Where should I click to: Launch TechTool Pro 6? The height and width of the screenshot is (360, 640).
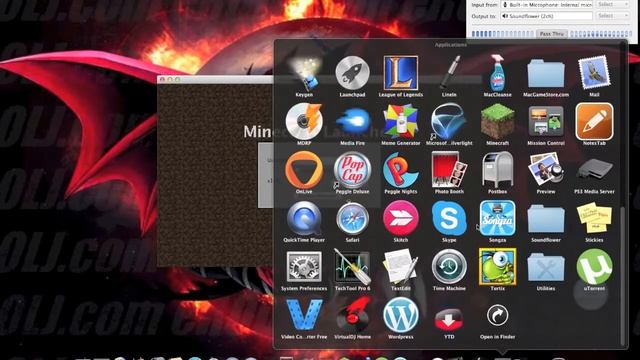tap(352, 267)
